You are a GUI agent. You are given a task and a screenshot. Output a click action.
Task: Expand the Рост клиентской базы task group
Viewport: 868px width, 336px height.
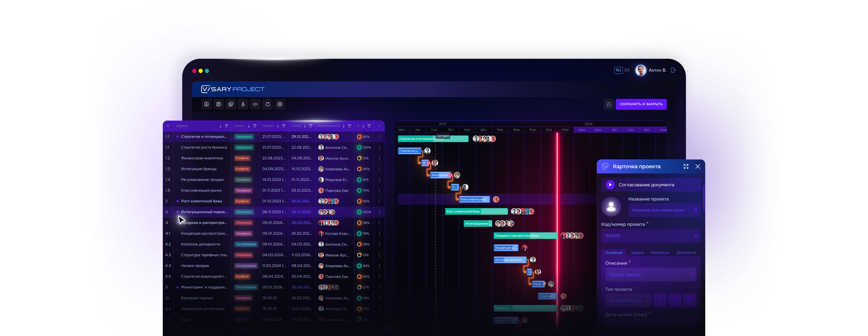coord(178,201)
